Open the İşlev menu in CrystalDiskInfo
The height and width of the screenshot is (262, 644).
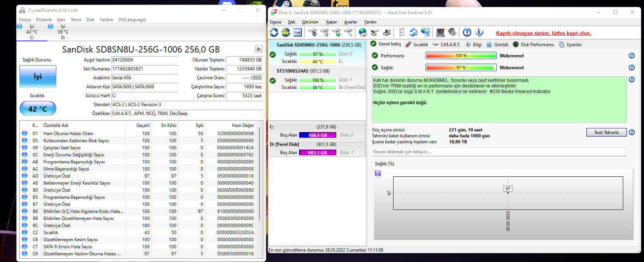[61, 20]
